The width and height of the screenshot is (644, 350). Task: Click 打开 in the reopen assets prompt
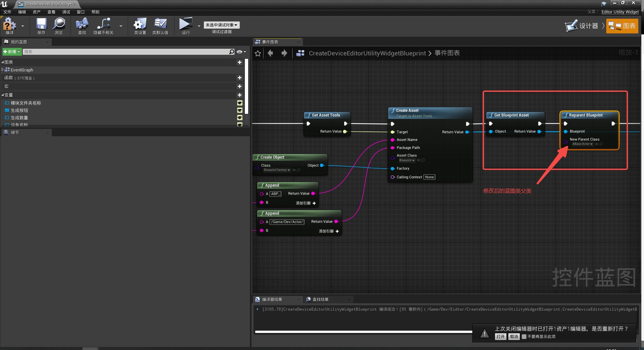[500, 337]
